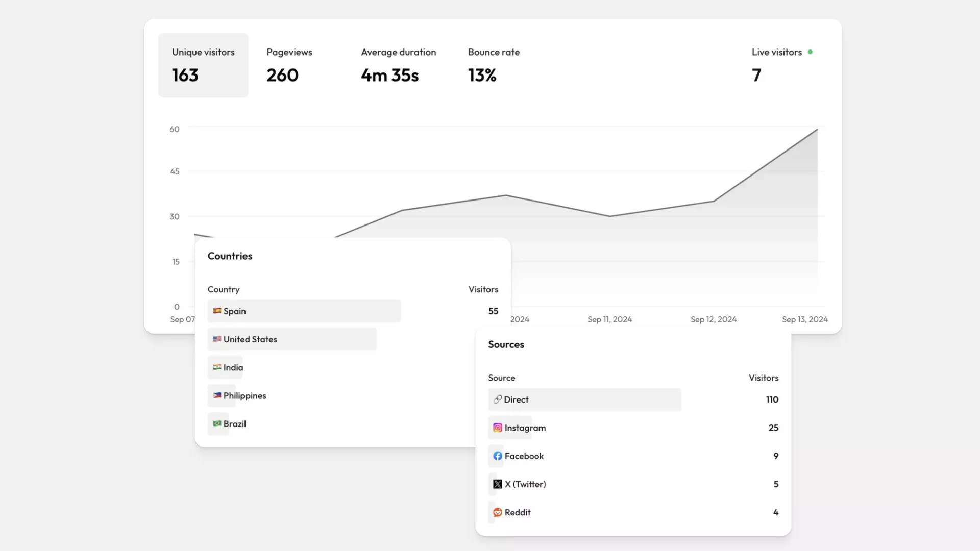980x551 pixels.
Task: Click the Instagram source icon
Action: (497, 428)
